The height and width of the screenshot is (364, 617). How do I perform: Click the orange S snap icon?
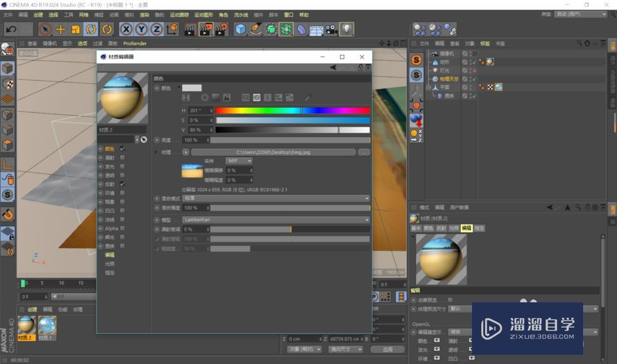tap(416, 60)
